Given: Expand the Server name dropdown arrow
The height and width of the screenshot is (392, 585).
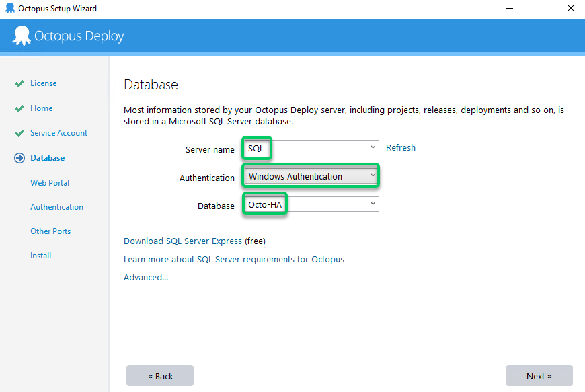Looking at the screenshot, I should (373, 148).
